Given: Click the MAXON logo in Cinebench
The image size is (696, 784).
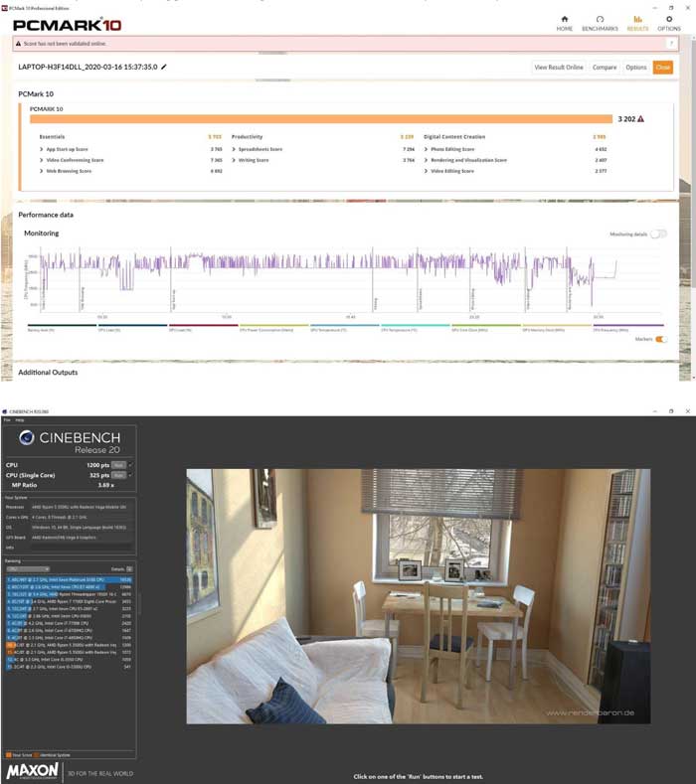Looking at the screenshot, I should pyautogui.click(x=33, y=771).
